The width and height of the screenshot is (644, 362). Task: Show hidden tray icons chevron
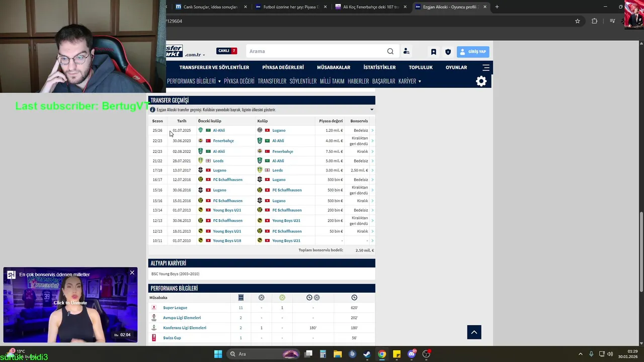tap(580, 354)
